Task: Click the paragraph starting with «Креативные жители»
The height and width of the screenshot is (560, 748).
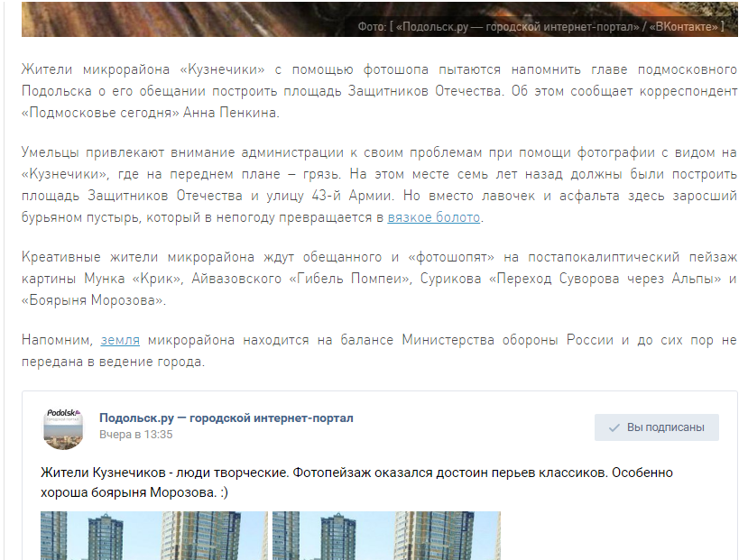Action: pos(379,279)
